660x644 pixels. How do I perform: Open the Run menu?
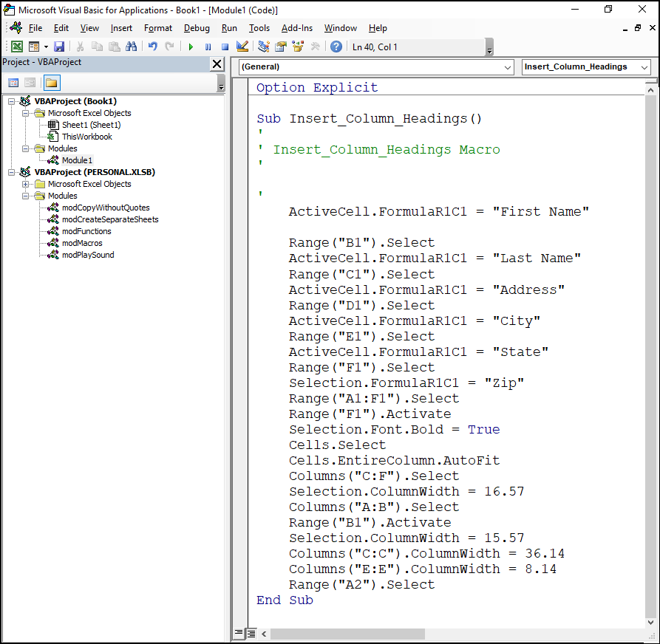[229, 28]
